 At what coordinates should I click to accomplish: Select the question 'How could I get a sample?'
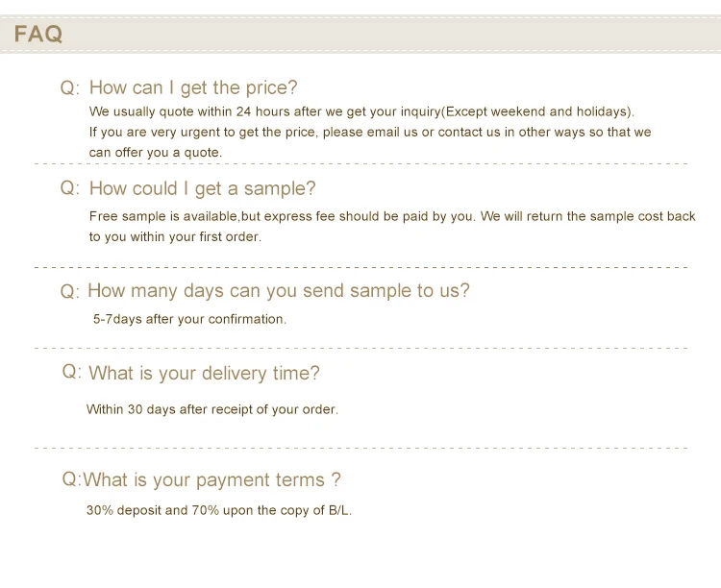202,188
